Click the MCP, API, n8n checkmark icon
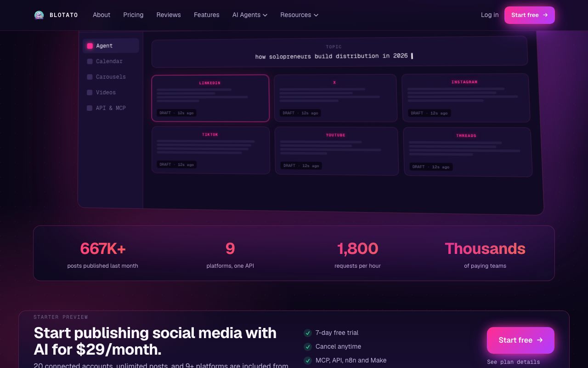Viewport: 588px width, 368px height. (x=308, y=361)
